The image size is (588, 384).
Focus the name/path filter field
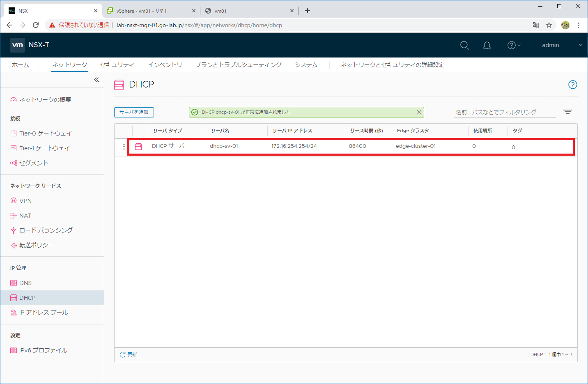pos(505,112)
